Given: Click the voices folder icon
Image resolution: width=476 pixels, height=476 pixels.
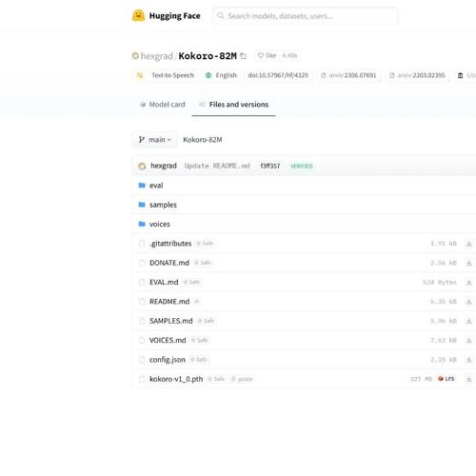Looking at the screenshot, I should [142, 224].
